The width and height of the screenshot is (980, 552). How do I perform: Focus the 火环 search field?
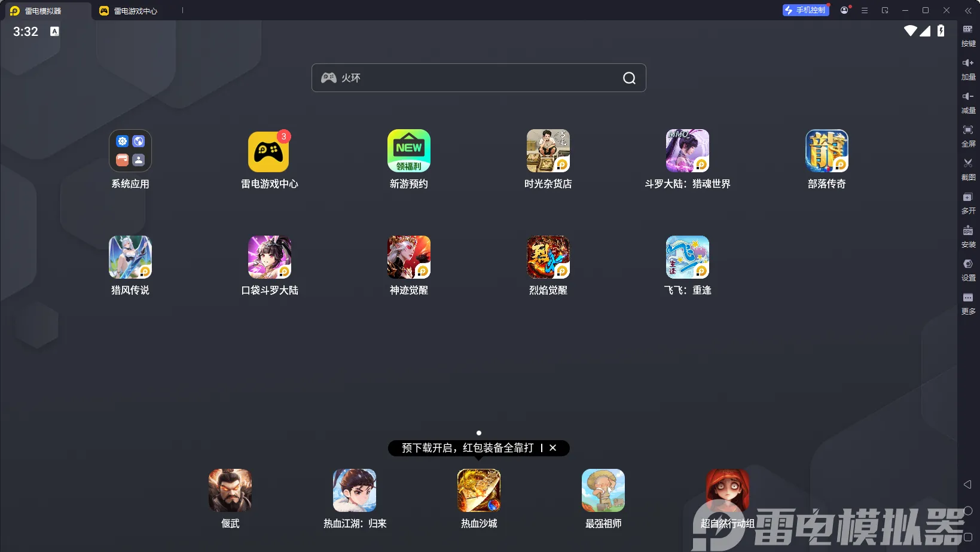tap(479, 78)
